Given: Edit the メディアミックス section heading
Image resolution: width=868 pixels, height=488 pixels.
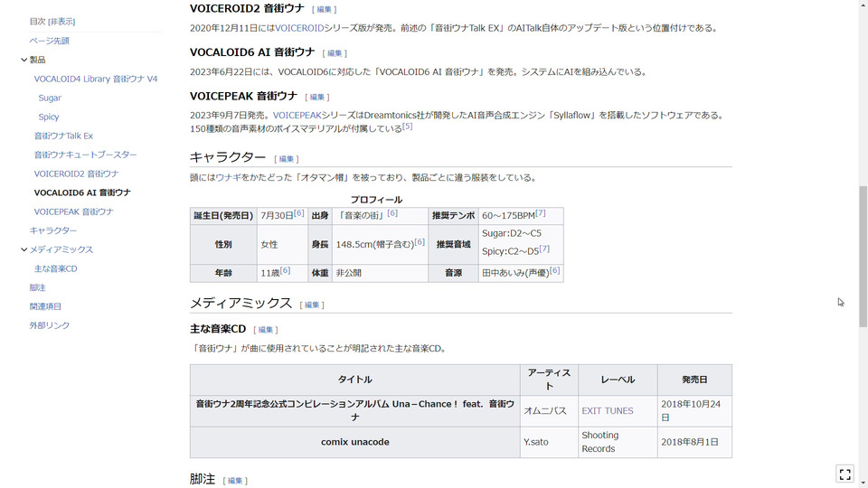Looking at the screenshot, I should coord(312,305).
